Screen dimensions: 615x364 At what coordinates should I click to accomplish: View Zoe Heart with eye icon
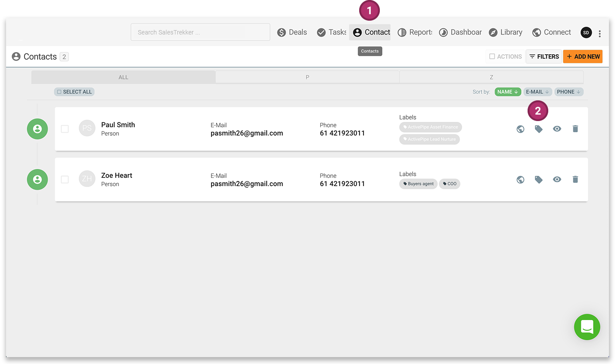point(557,179)
